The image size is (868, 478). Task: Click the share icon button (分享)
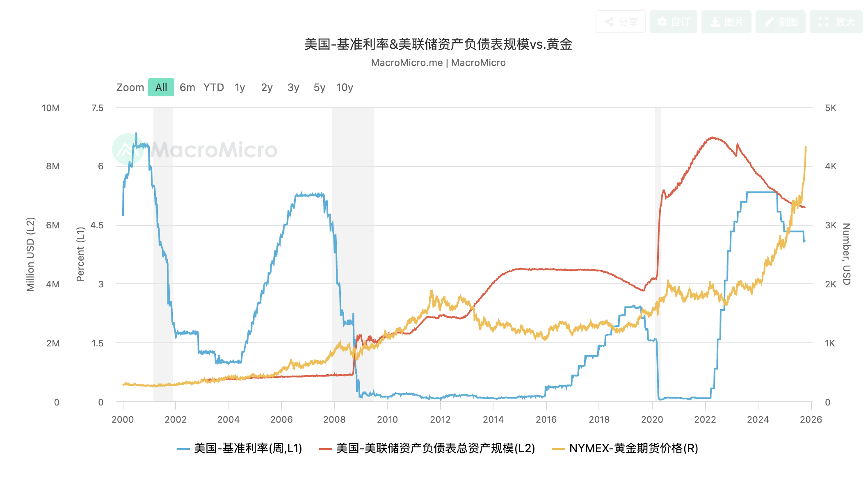tap(620, 22)
